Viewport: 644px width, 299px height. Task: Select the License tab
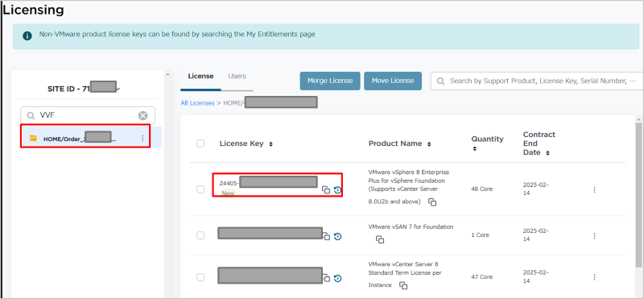coord(200,76)
